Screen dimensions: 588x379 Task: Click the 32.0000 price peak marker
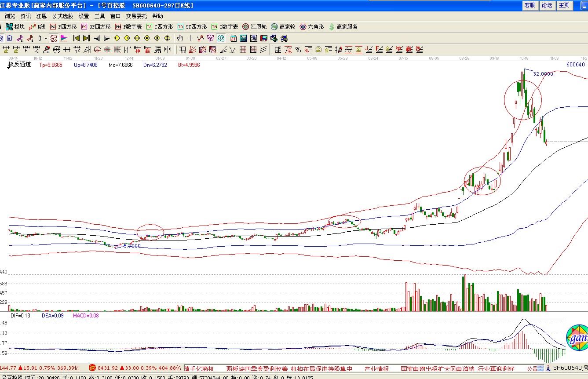point(543,74)
